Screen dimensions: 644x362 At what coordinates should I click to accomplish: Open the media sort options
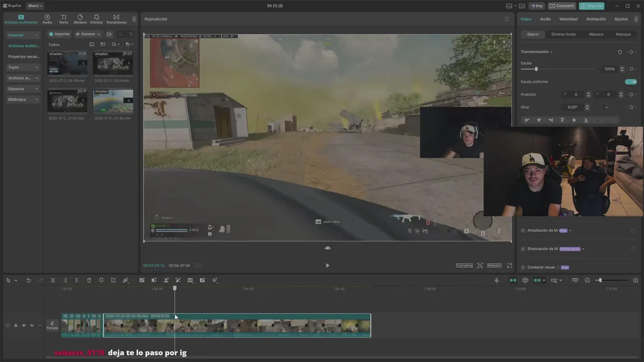116,44
